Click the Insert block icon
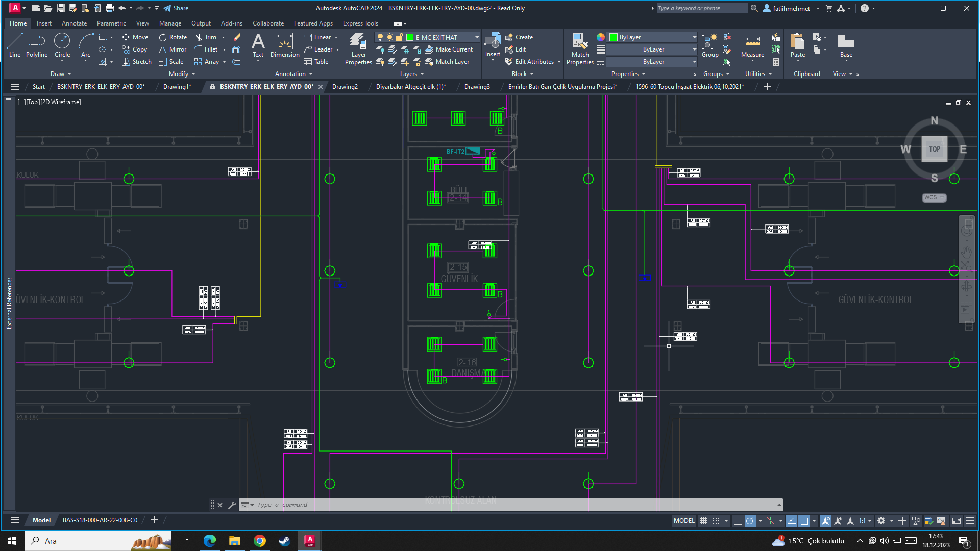This screenshot has width=980, height=551. point(493,43)
